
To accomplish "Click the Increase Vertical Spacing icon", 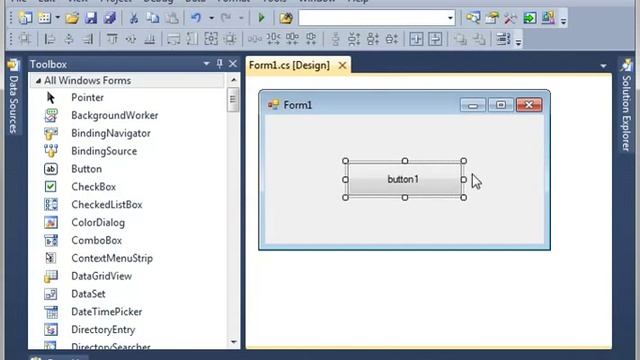I will point(354,39).
